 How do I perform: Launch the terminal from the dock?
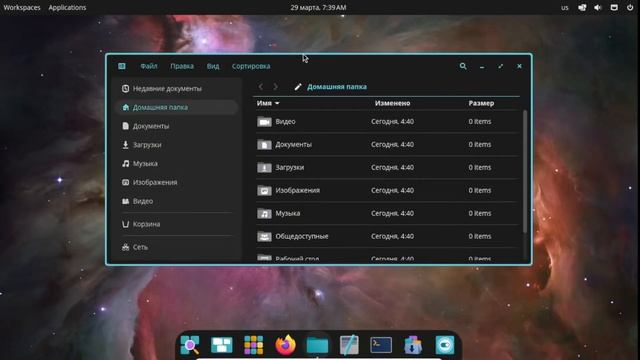pos(381,345)
